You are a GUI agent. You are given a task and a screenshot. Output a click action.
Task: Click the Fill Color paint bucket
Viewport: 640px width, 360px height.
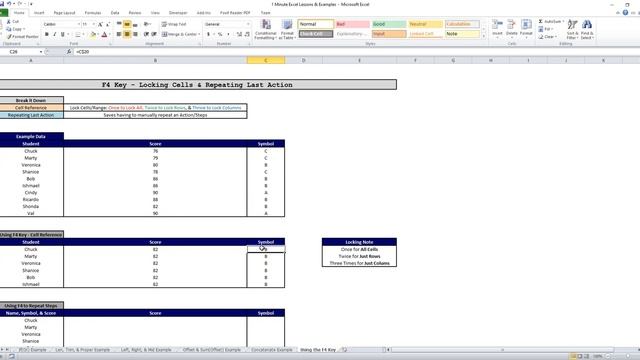93,35
